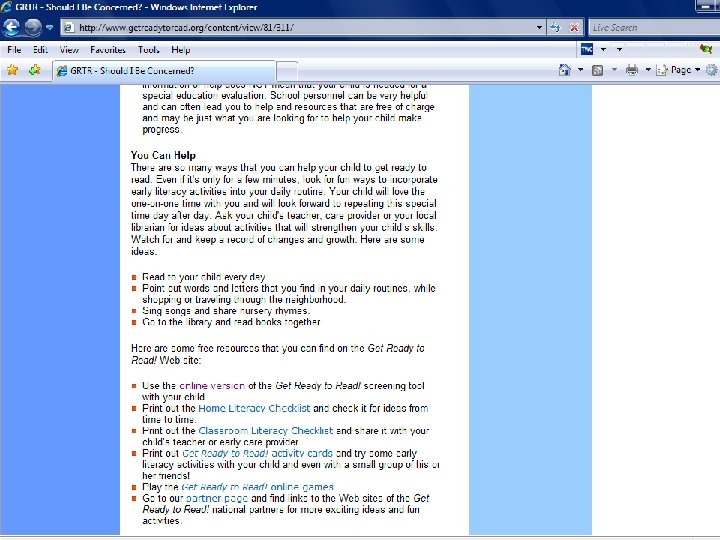
Task: Follow the 'online version' link
Action: (212, 386)
